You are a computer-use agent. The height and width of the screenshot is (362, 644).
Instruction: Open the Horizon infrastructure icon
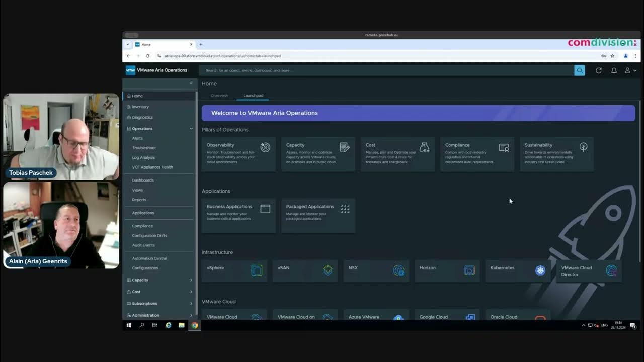(469, 270)
